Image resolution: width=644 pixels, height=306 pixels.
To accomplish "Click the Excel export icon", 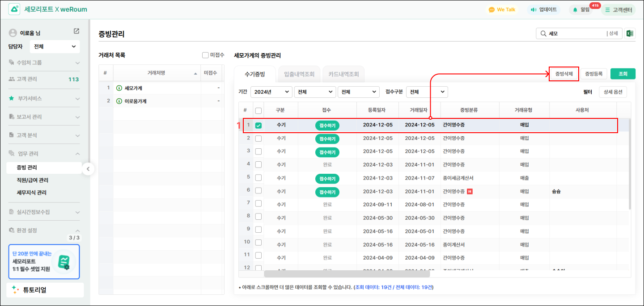I will point(630,34).
